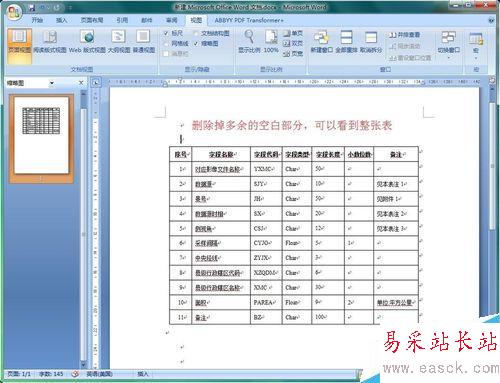Open the 页面布局 (Page Layout) tab
Image resolution: width=500 pixels, height=383 pixels.
[x=92, y=20]
